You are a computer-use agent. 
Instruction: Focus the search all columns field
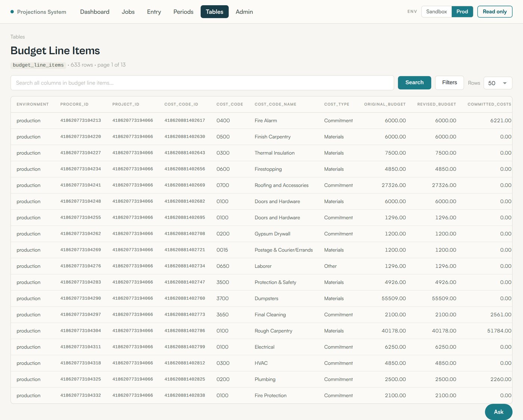202,83
